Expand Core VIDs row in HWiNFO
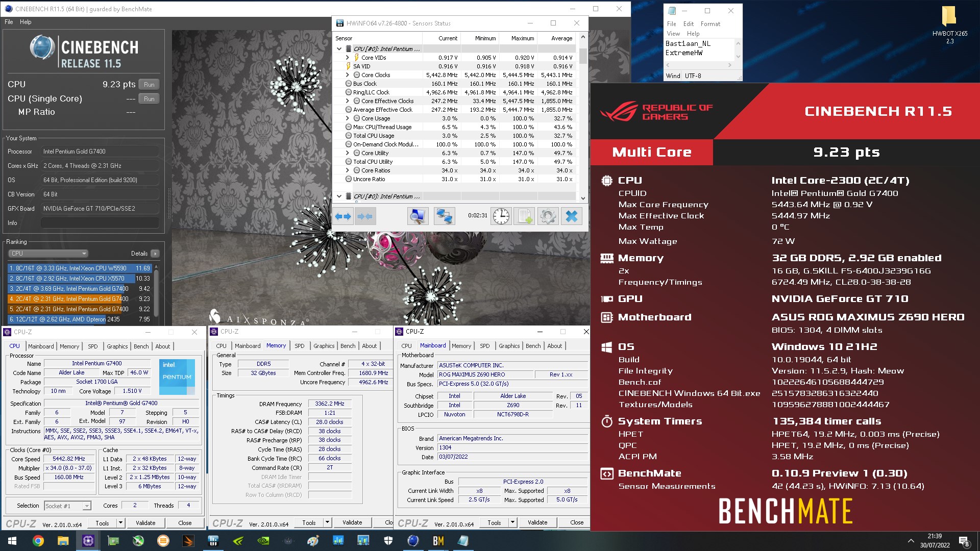Viewport: 980px width, 551px height. click(348, 58)
